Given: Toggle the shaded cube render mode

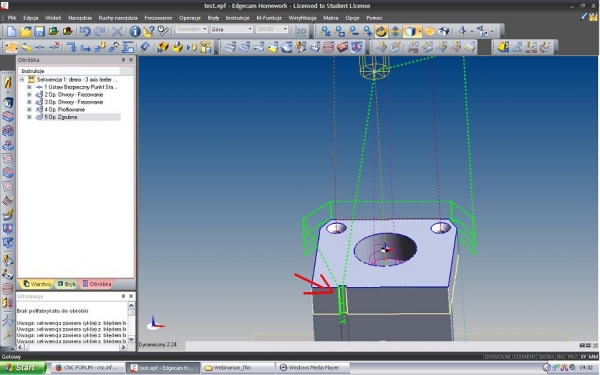Looking at the screenshot, I should click(411, 31).
